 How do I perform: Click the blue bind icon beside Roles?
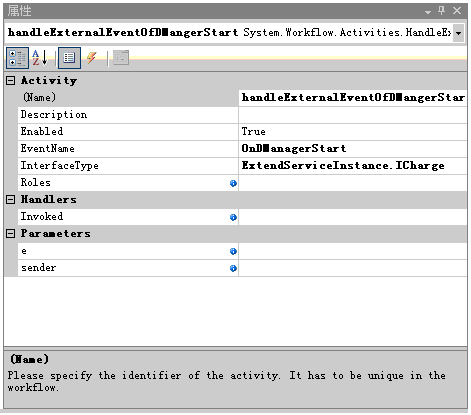(x=233, y=183)
